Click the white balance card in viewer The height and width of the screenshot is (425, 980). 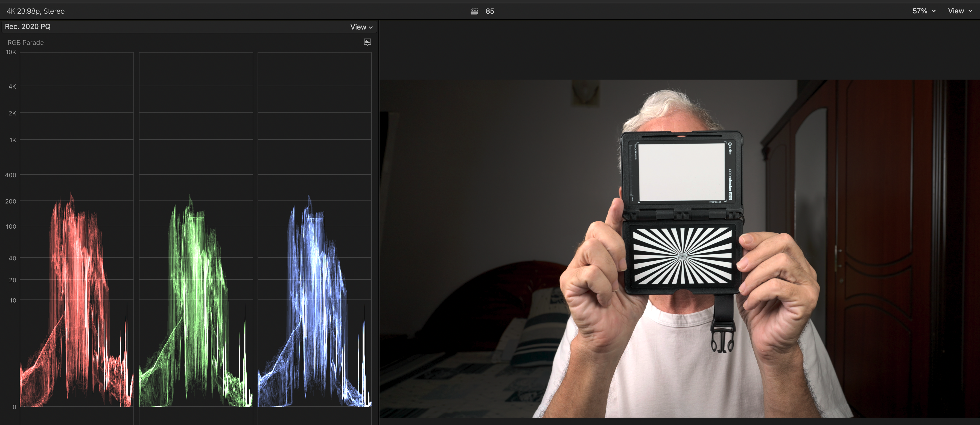pos(681,172)
